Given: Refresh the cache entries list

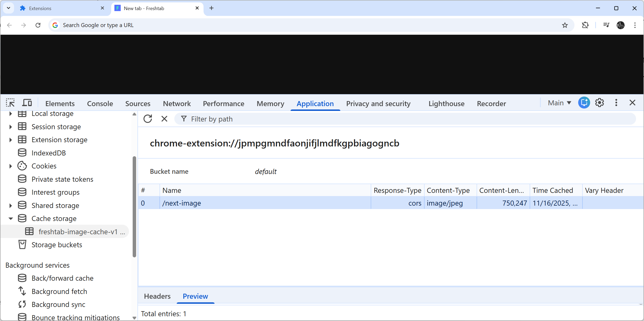Looking at the screenshot, I should [x=148, y=119].
